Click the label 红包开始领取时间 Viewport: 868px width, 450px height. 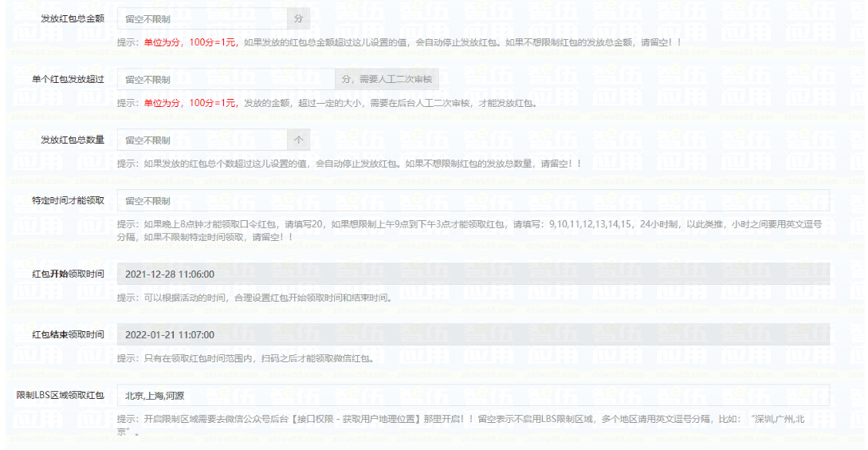[68, 274]
